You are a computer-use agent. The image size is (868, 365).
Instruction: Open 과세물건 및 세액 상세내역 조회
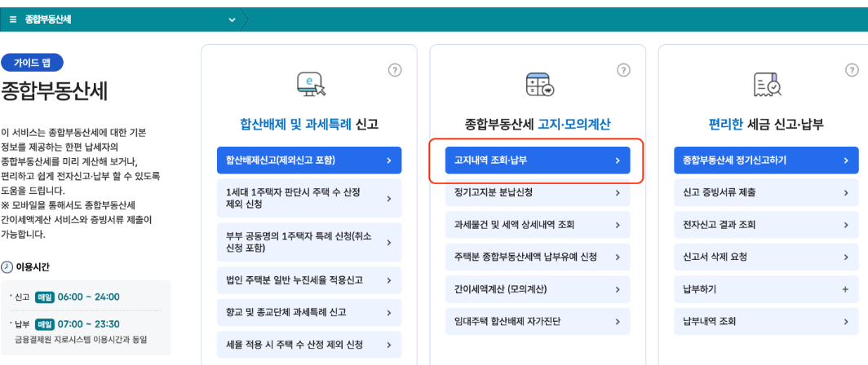point(538,225)
